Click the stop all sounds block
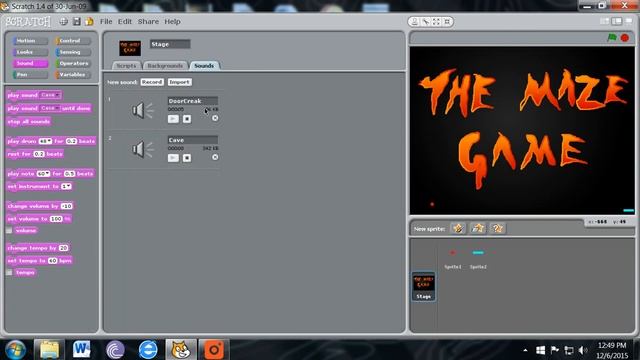This screenshot has height=360, width=640. pos(29,122)
